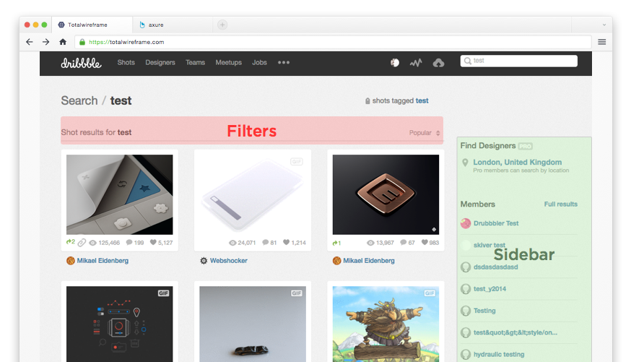Click the browser forward arrow
The width and height of the screenshot is (644, 362).
click(x=45, y=42)
